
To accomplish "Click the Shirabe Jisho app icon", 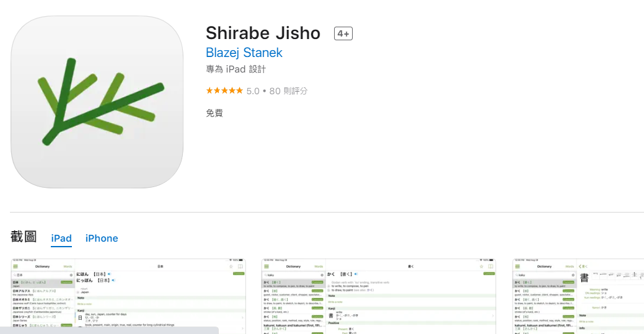I will (x=97, y=102).
